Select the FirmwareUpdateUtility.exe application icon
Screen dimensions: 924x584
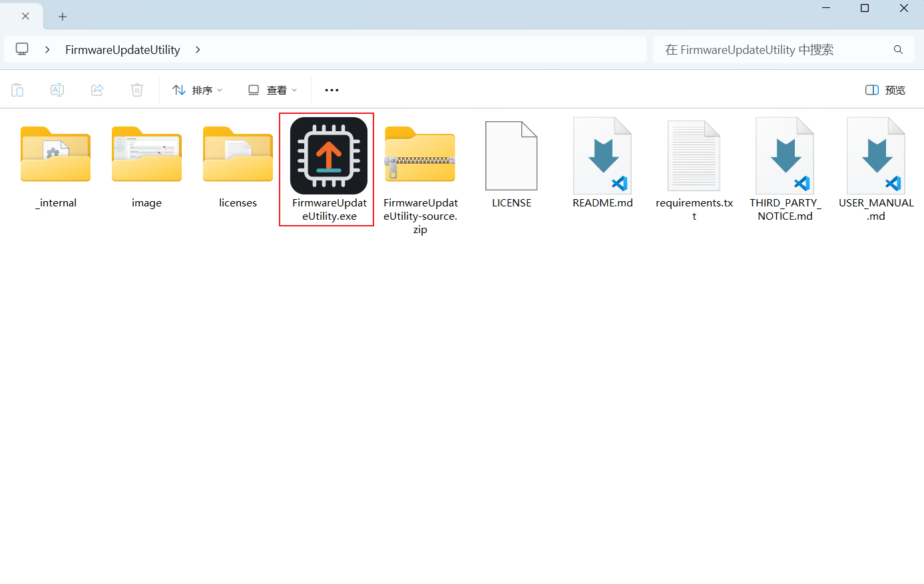click(329, 156)
